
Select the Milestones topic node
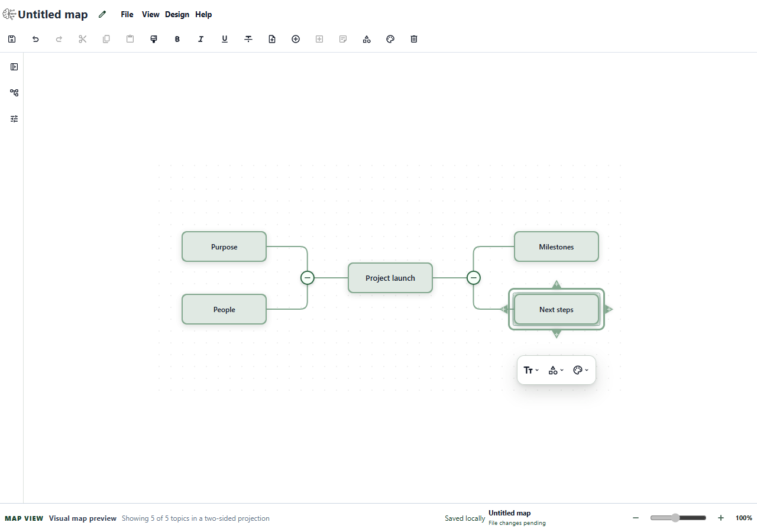coord(557,246)
